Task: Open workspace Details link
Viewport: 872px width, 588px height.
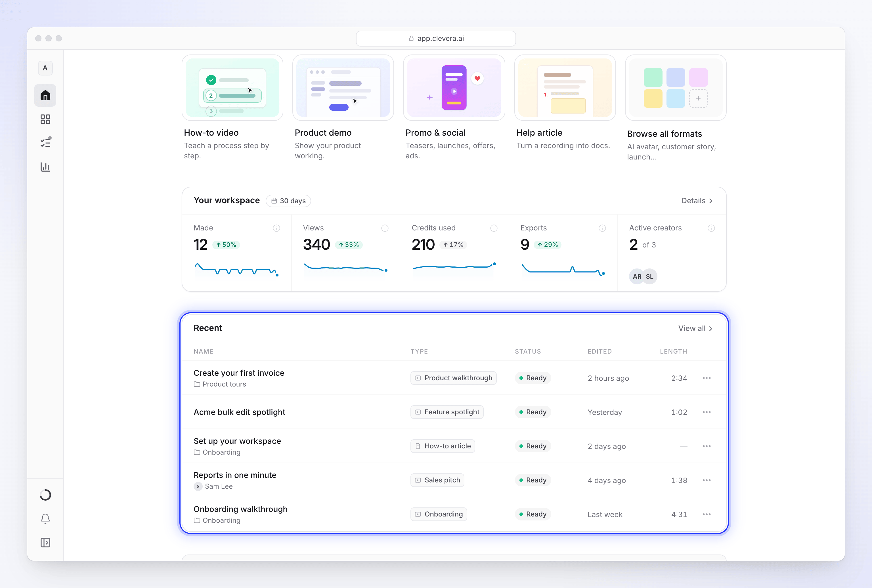Action: pos(697,201)
